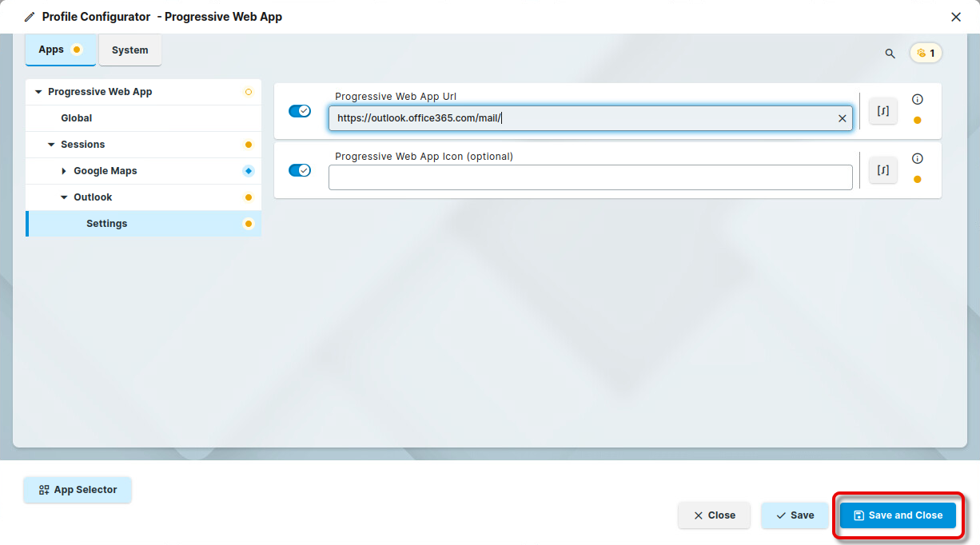Collapse the Outlook session node
The image size is (980, 545).
64,197
